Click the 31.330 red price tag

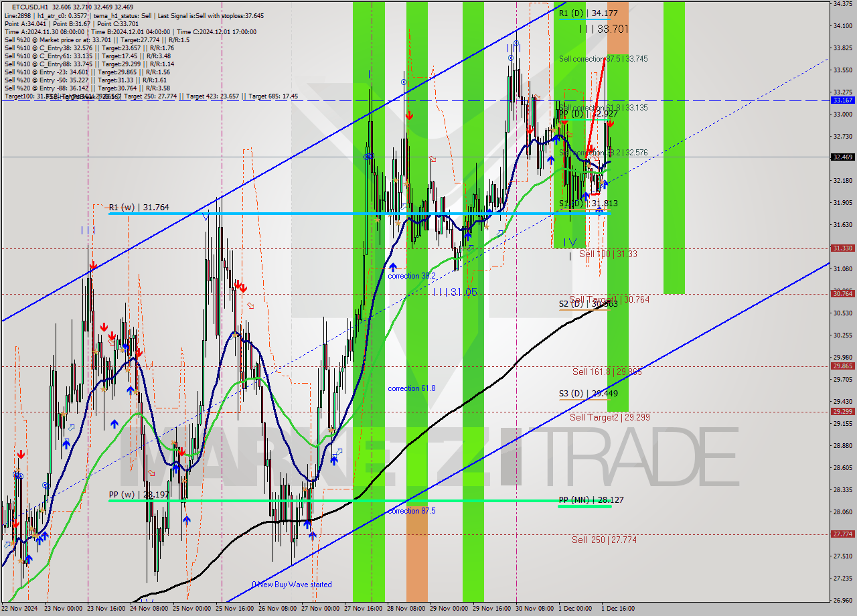(842, 248)
